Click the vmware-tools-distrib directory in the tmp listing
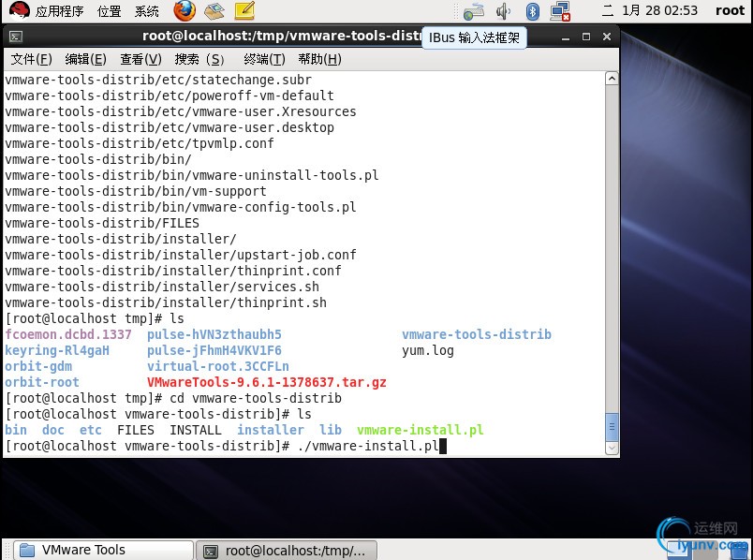 [477, 334]
